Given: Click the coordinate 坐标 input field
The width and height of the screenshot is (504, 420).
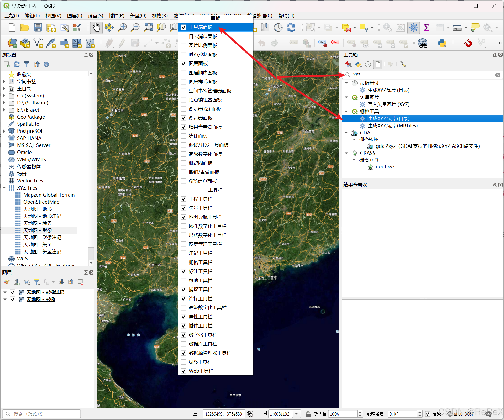Looking at the screenshot, I should tap(224, 414).
